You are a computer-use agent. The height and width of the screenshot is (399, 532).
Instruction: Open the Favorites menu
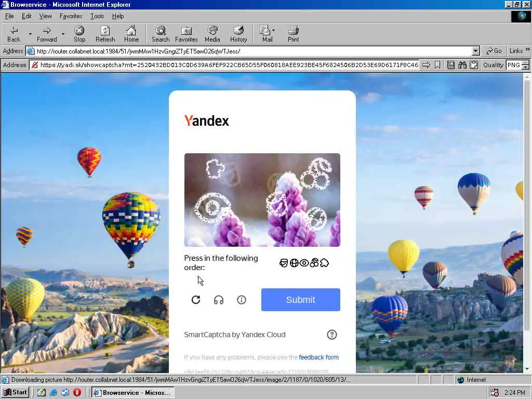[x=71, y=16]
